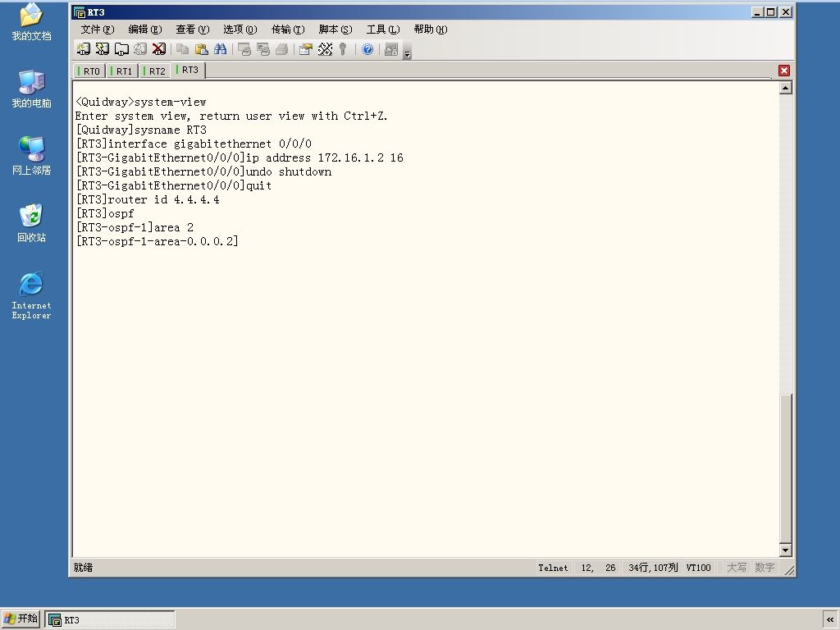The image size is (840, 630).
Task: Open Session Options from toolbar icon
Action: (x=305, y=49)
